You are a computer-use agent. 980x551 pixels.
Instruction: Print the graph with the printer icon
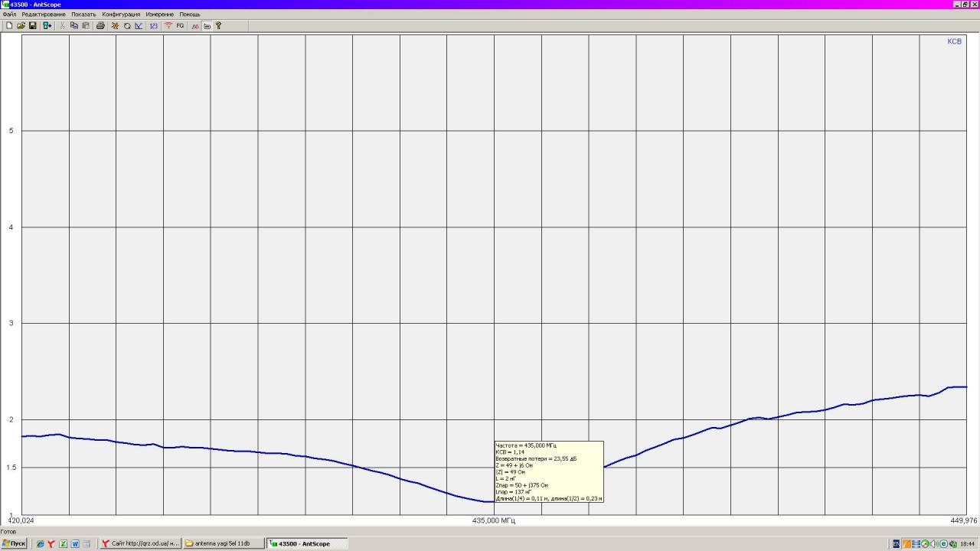click(x=100, y=25)
